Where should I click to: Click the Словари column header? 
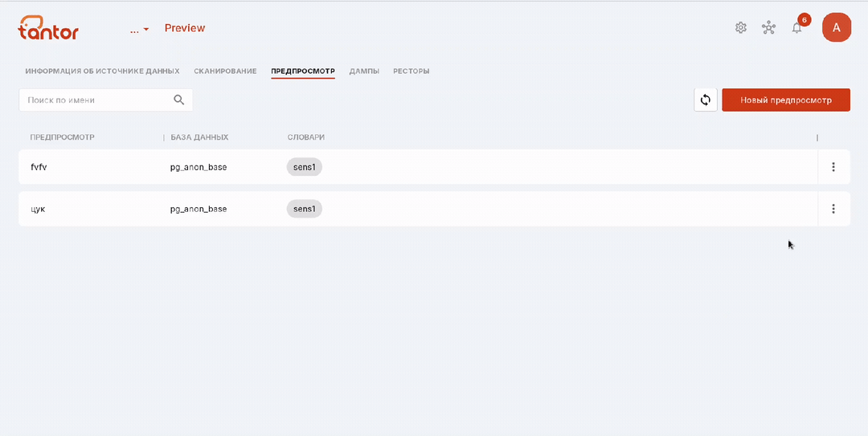pyautogui.click(x=306, y=137)
